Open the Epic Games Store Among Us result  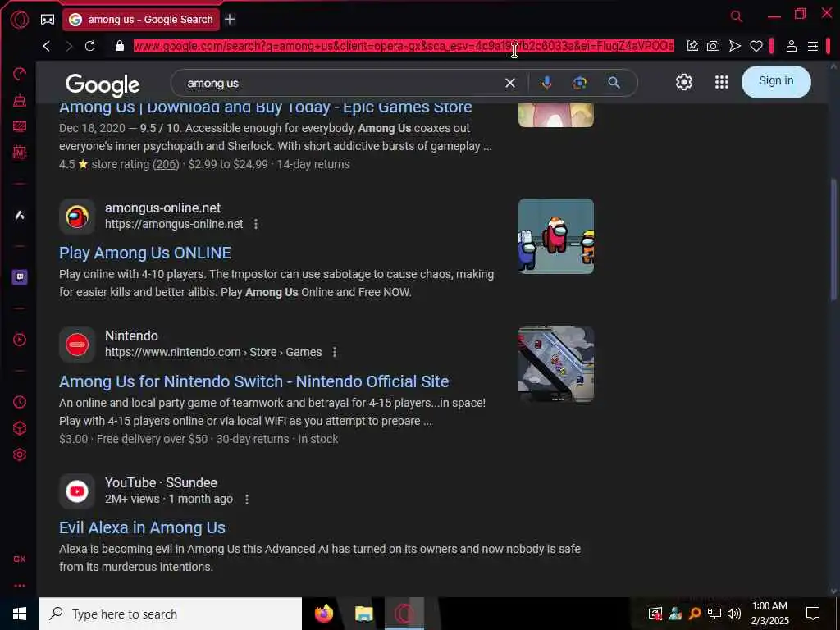pos(265,107)
